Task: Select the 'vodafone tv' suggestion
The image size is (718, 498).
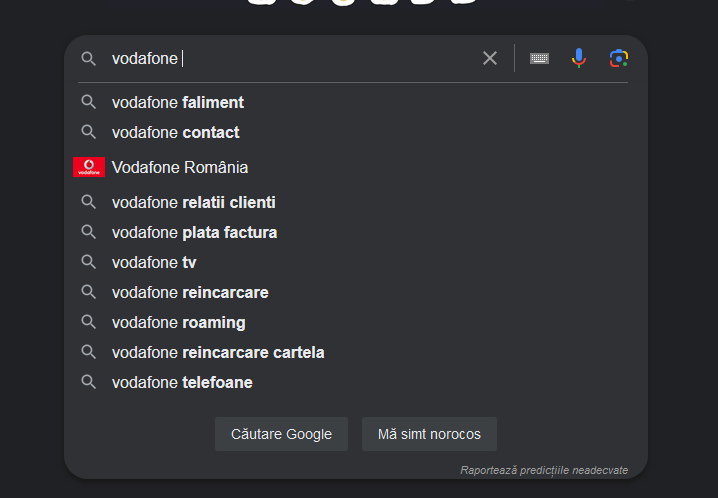Action: pyautogui.click(x=154, y=262)
